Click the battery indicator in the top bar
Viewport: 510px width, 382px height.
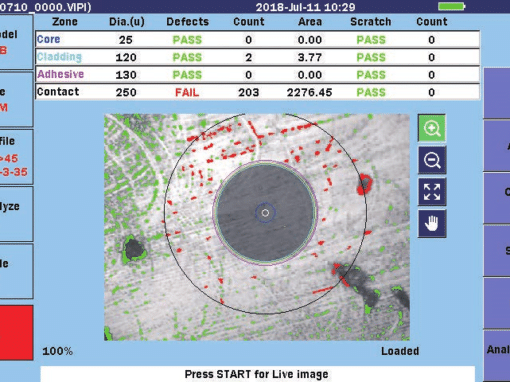click(452, 6)
